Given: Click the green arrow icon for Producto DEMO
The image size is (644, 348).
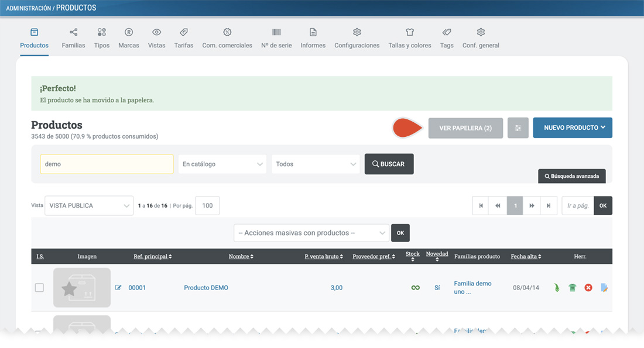Looking at the screenshot, I should 557,288.
